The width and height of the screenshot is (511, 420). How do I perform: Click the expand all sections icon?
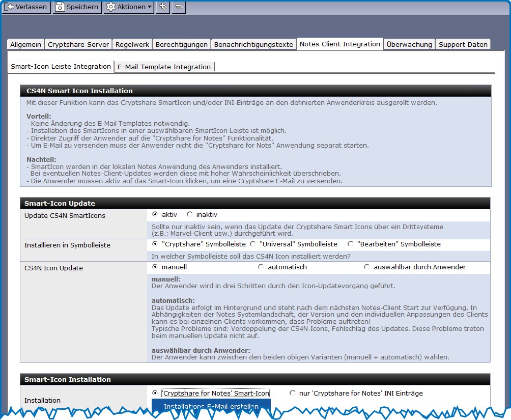[163, 7]
